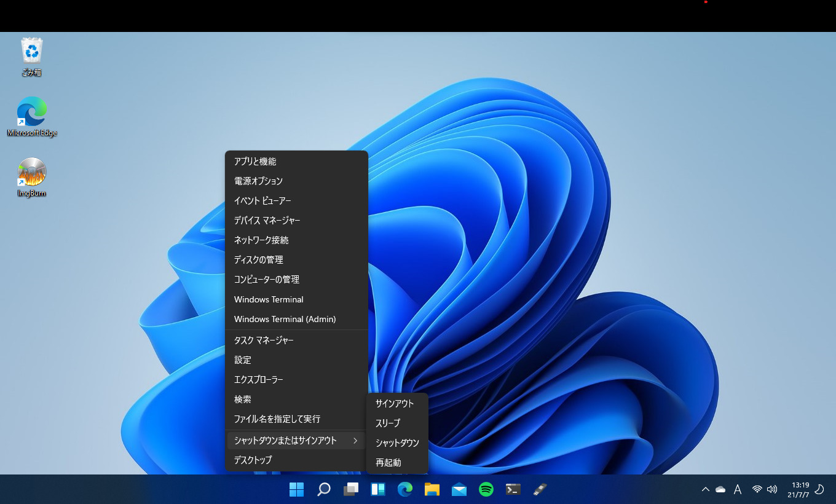
Task: Show hidden tray icons chevron
Action: pos(705,489)
